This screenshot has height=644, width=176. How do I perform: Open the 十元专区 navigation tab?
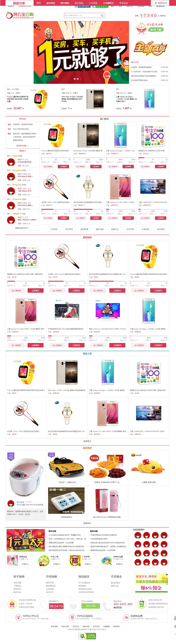(x=93, y=3)
